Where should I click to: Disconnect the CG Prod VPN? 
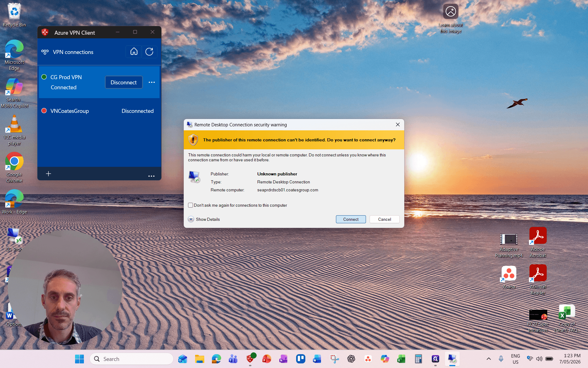[124, 82]
